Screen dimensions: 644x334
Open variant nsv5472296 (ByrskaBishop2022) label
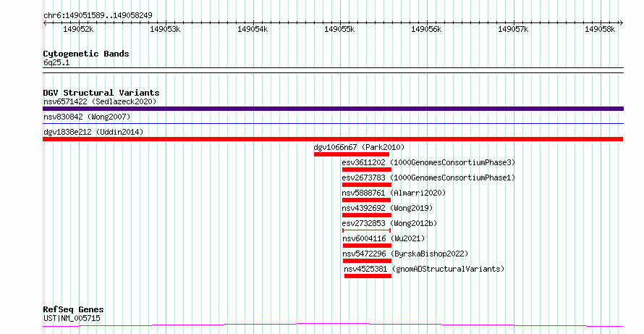point(405,254)
